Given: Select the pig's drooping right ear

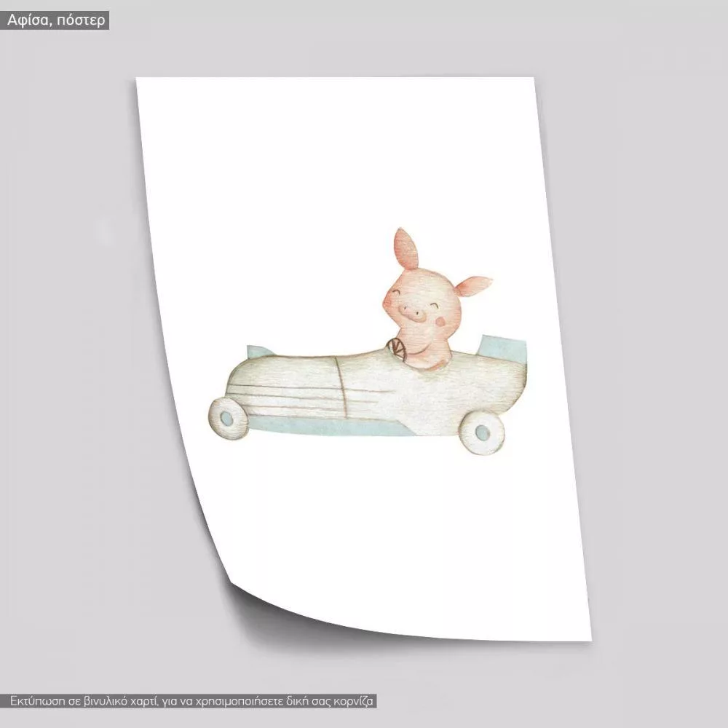Looking at the screenshot, I should tap(472, 288).
